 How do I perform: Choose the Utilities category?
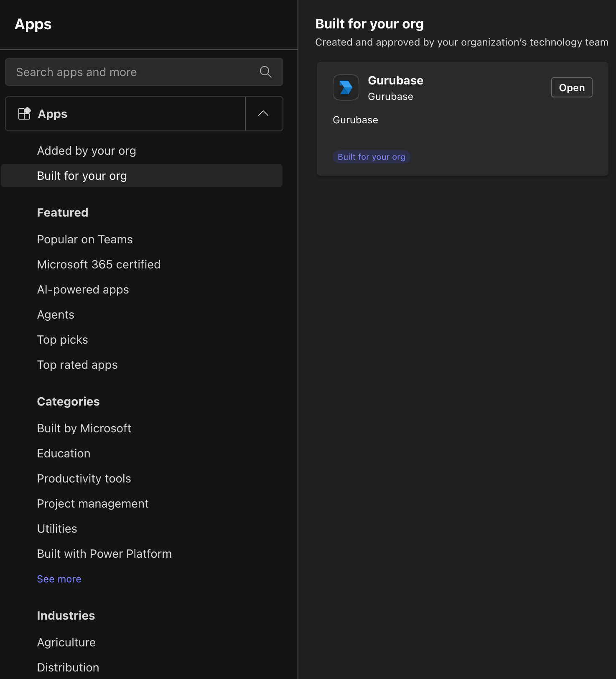(57, 528)
